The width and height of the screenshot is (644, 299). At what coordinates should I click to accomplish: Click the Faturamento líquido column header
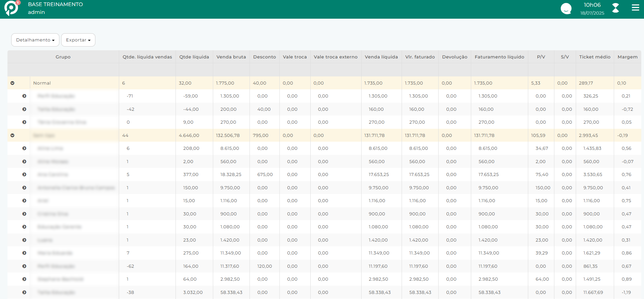pos(499,57)
